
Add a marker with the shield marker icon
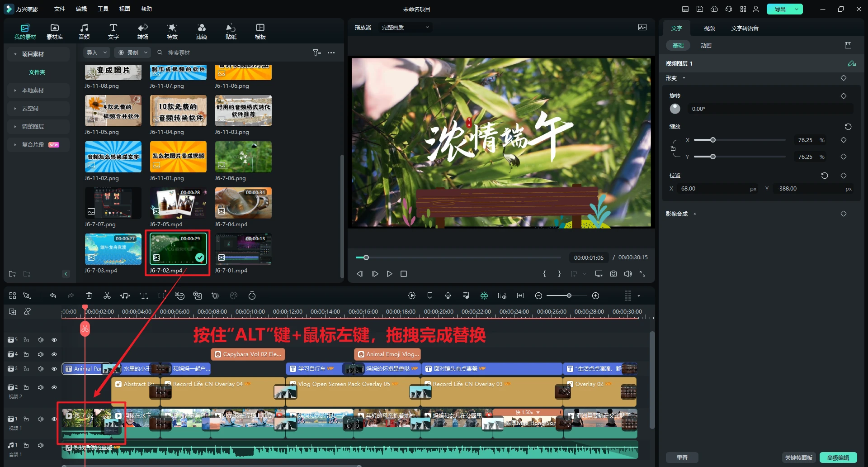(430, 295)
